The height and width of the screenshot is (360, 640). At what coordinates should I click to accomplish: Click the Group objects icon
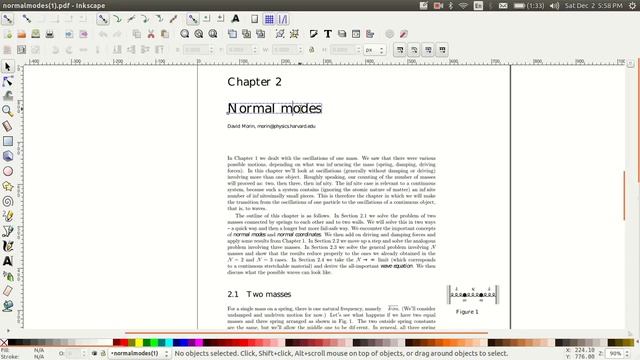click(280, 34)
